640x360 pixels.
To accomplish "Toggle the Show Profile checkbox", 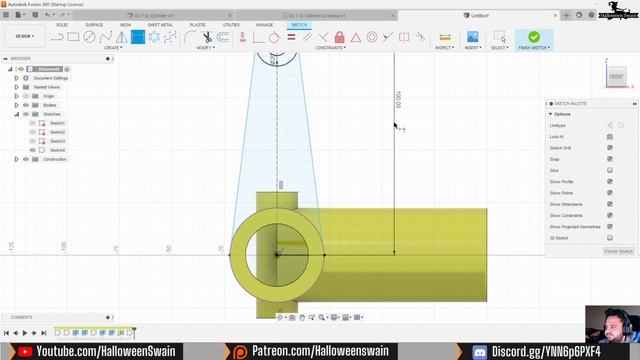I will point(610,182).
